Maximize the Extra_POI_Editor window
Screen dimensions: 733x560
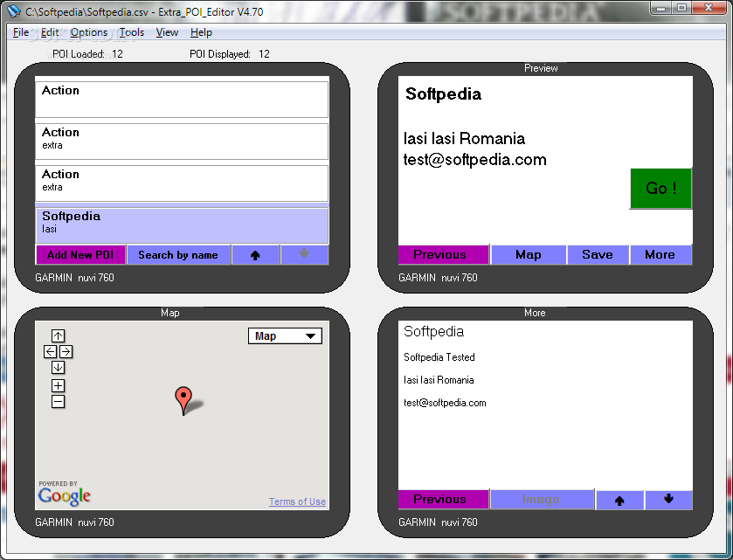tap(682, 8)
